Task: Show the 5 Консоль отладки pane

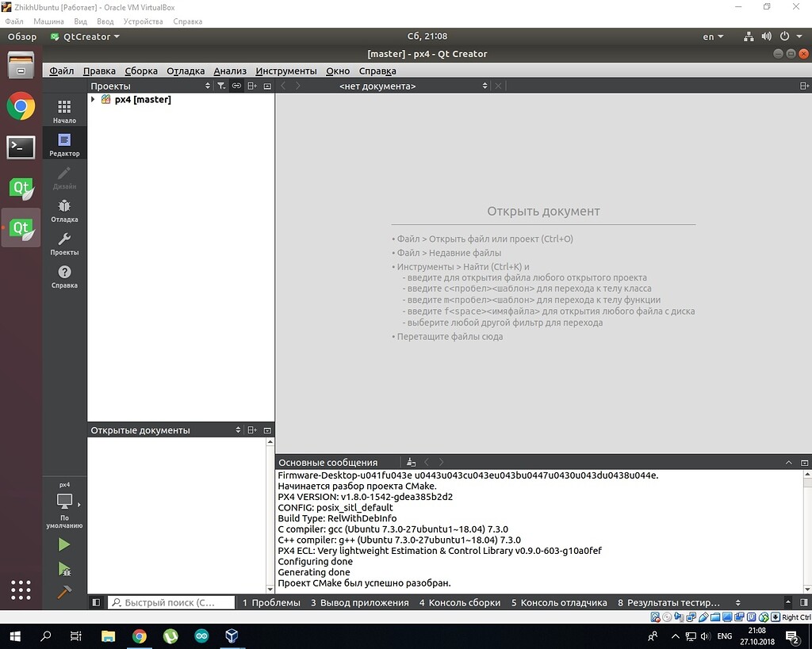Action: click(x=559, y=602)
